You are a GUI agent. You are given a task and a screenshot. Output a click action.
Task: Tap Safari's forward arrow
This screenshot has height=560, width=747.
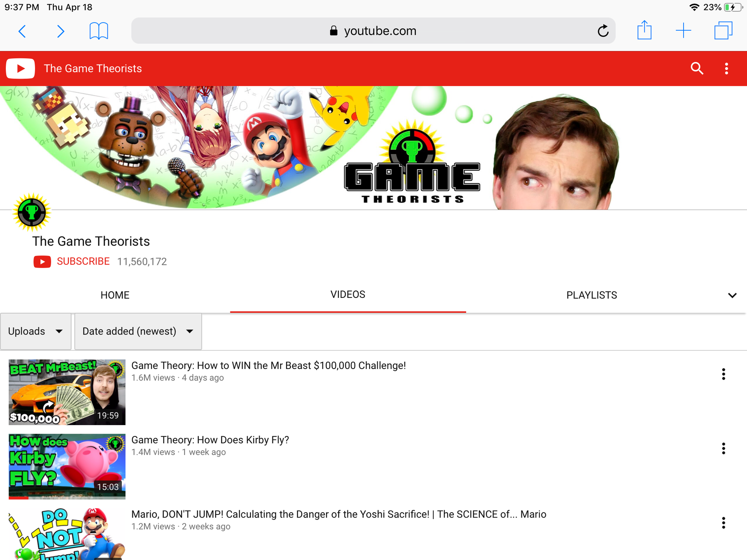pyautogui.click(x=60, y=31)
